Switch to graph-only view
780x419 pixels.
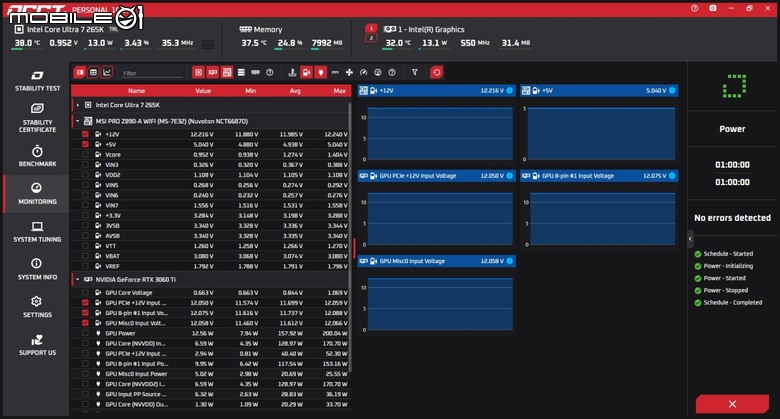(106, 73)
